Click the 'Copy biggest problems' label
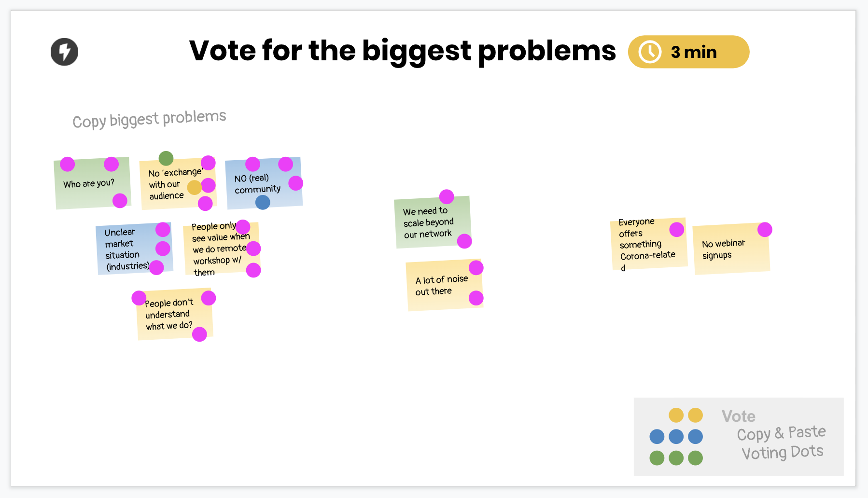The image size is (868, 498). (x=149, y=119)
